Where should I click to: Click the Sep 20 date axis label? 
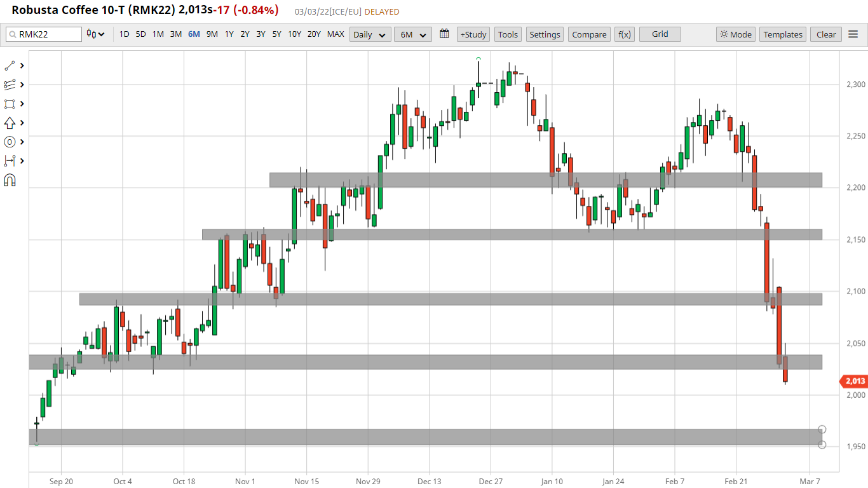(x=61, y=482)
